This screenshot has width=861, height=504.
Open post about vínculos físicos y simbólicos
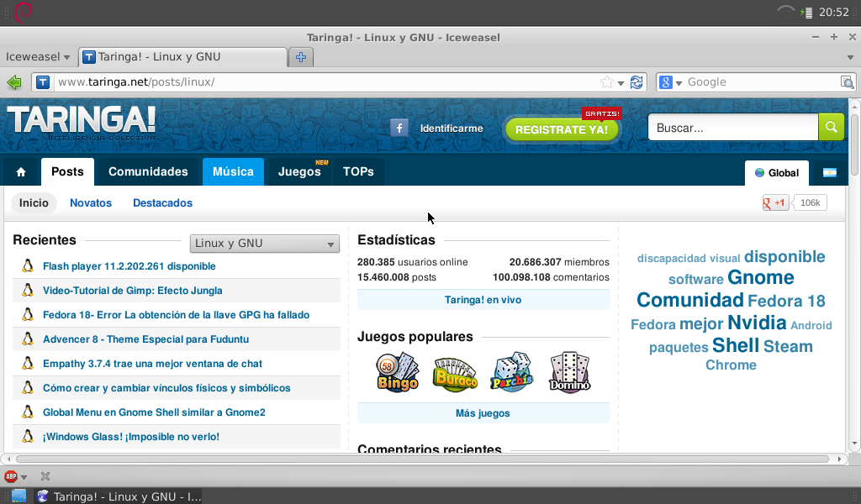click(166, 388)
